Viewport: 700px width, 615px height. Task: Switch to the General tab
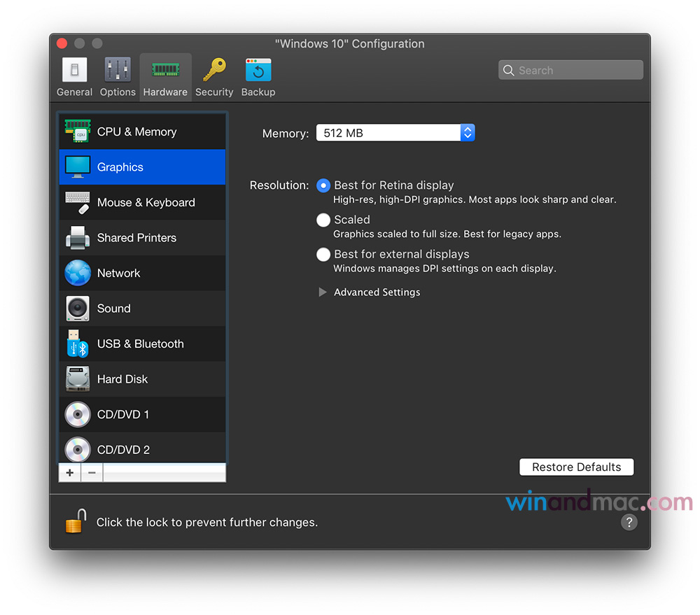click(75, 77)
